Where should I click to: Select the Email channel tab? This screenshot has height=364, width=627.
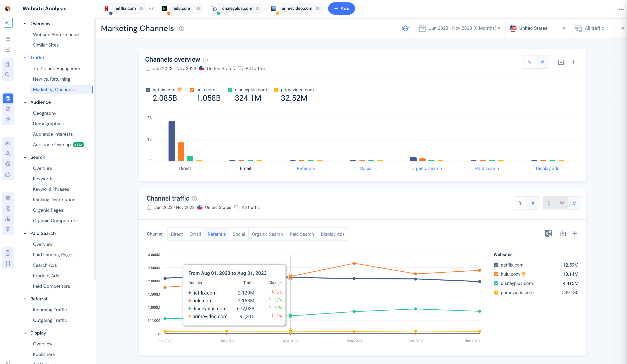[x=195, y=234]
